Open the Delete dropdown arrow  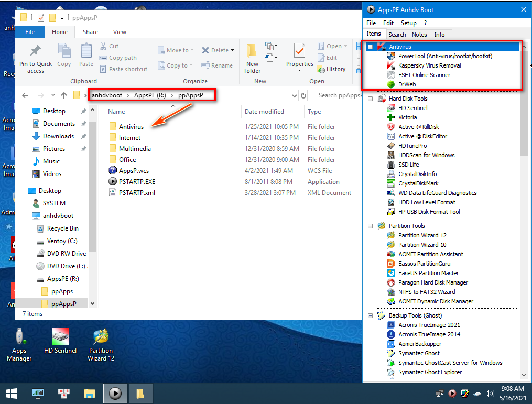(232, 50)
